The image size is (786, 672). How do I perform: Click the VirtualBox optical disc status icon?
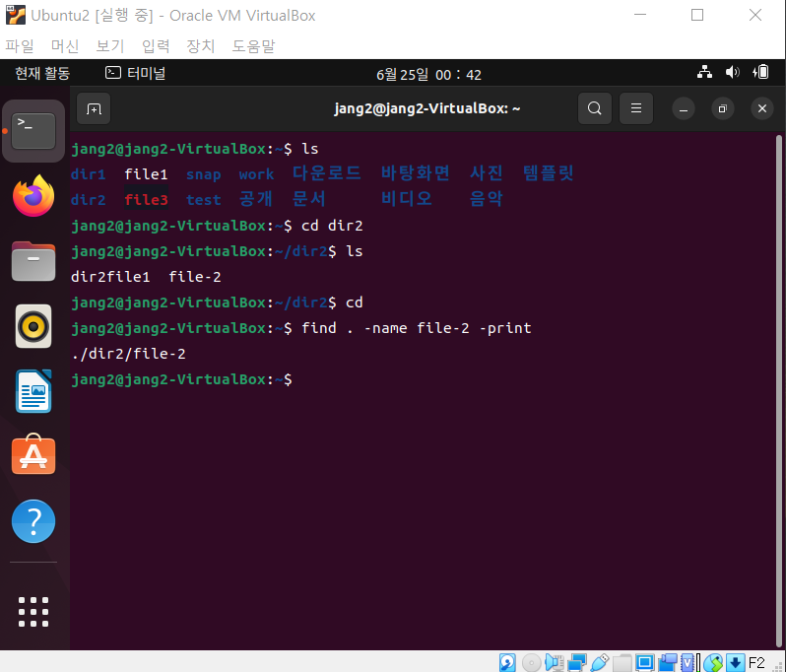tap(531, 662)
